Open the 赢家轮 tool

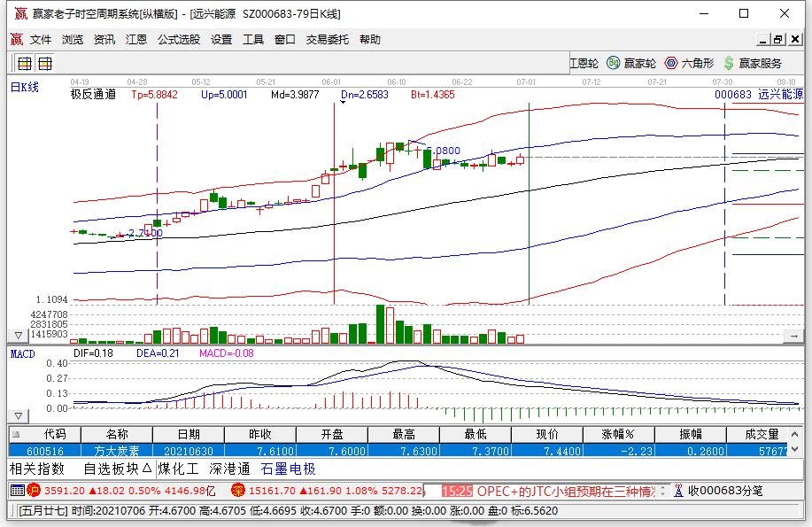[631, 63]
